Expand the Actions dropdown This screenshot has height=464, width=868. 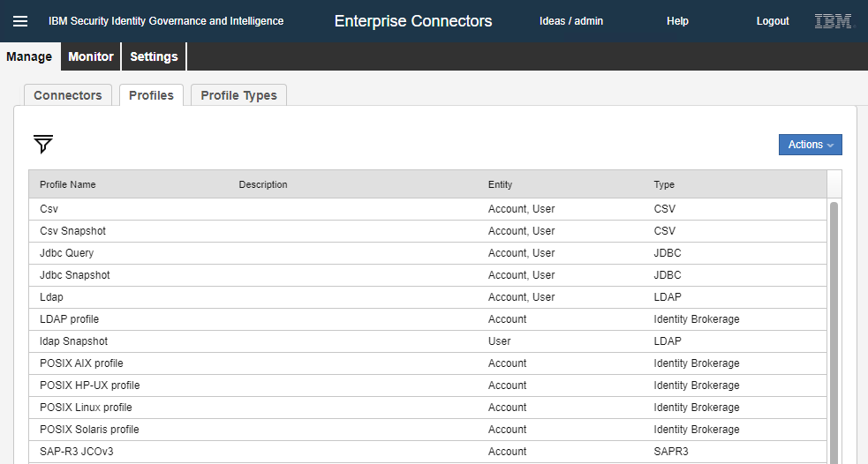point(810,145)
